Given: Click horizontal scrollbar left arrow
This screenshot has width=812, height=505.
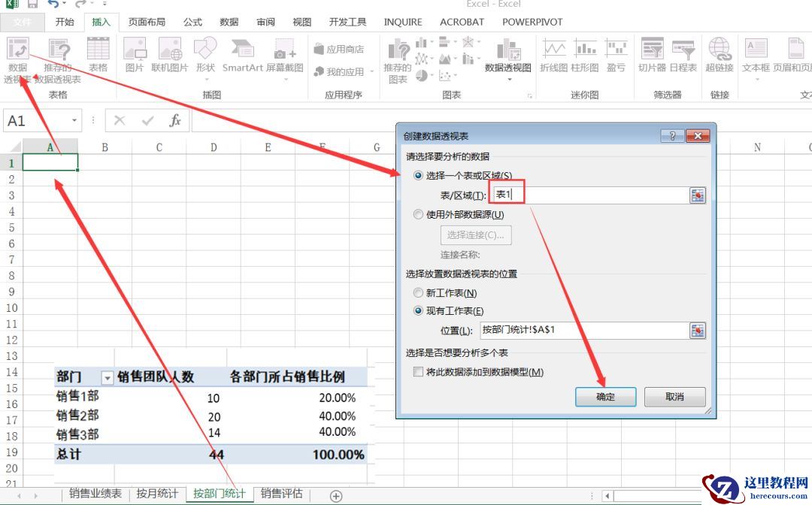Looking at the screenshot, I should (608, 496).
